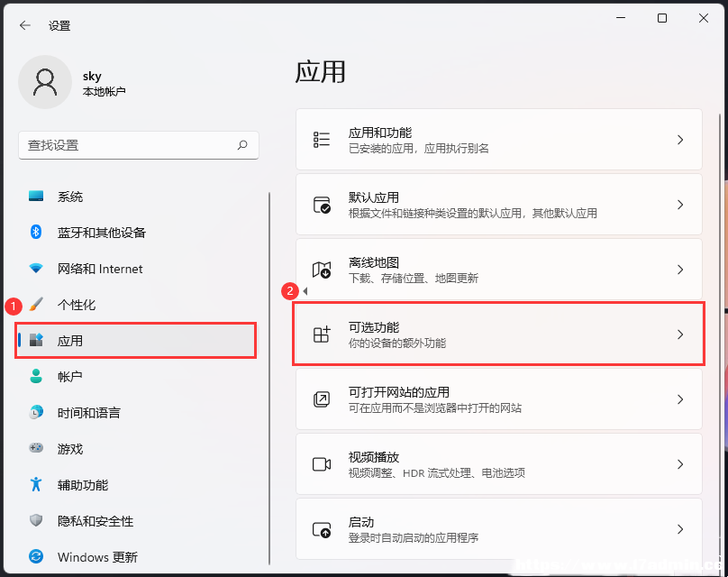
Task: Open the 应用和功能 card title
Action: click(380, 133)
